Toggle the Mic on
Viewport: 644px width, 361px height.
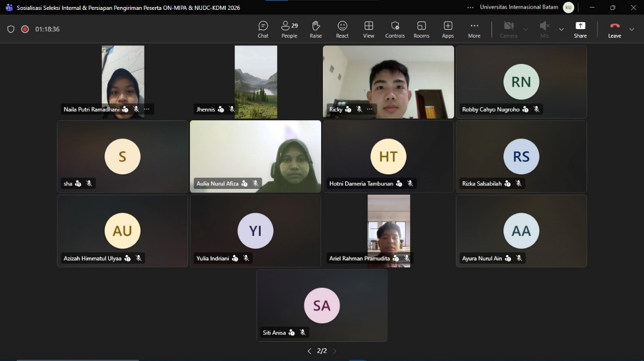544,29
